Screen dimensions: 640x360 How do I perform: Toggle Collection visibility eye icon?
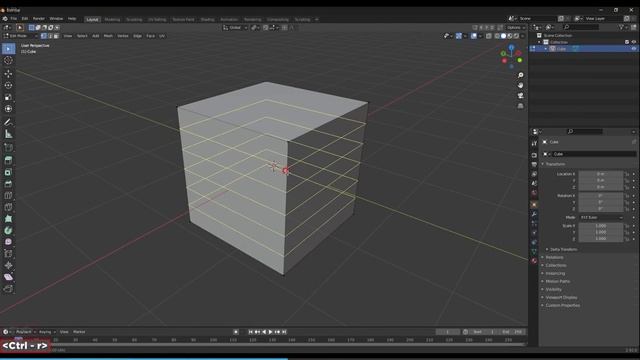(634, 42)
